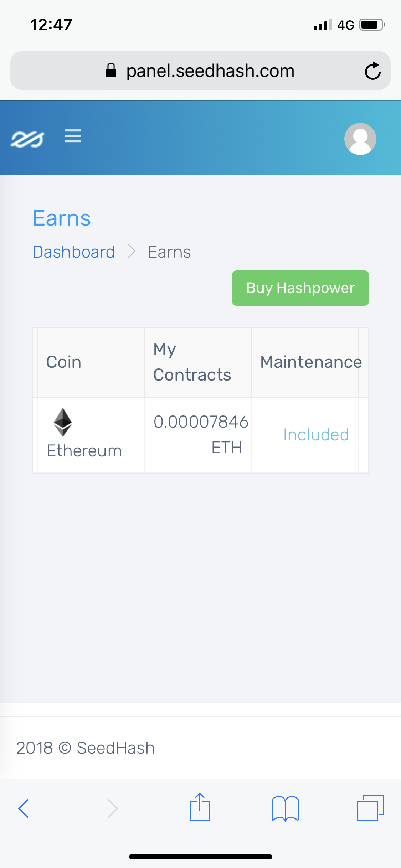
Task: Go to Dashboard breadcrumb link
Action: tap(74, 252)
